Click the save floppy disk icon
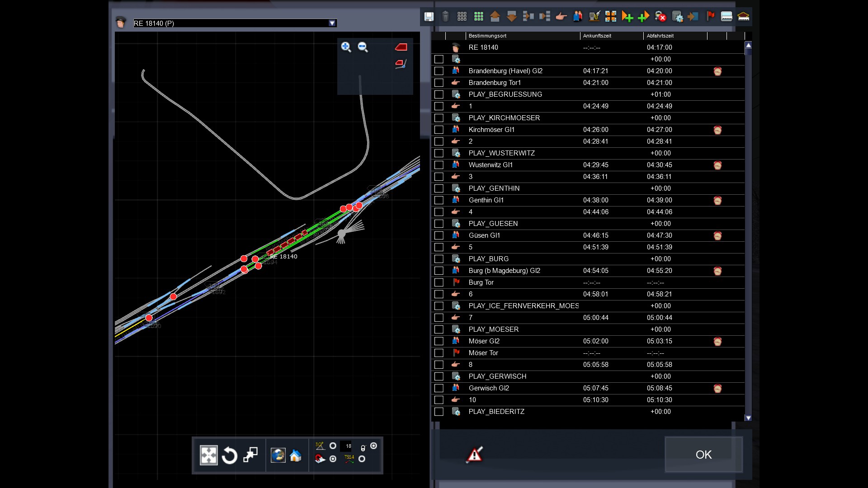Screen dimensions: 868x488 click(429, 17)
